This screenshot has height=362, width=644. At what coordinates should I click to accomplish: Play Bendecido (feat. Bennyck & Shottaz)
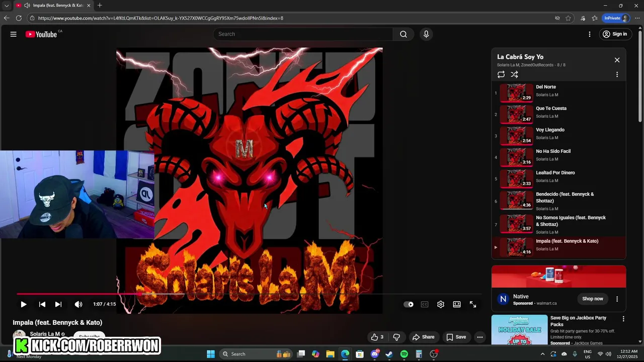[x=558, y=201]
